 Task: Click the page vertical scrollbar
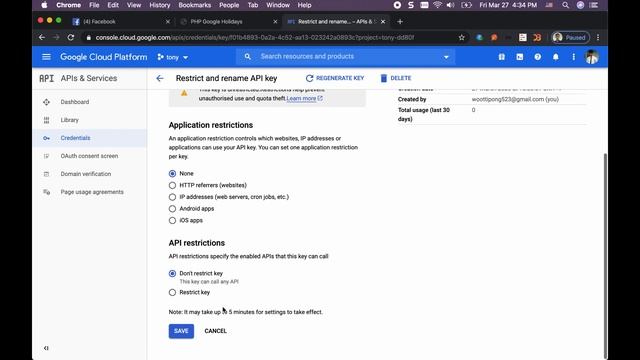click(605, 256)
